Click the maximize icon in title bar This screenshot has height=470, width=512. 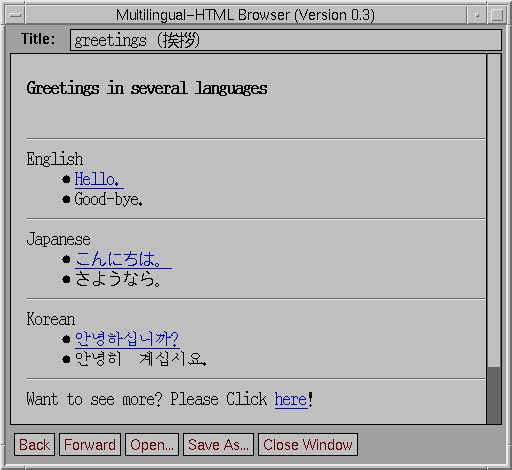point(497,15)
